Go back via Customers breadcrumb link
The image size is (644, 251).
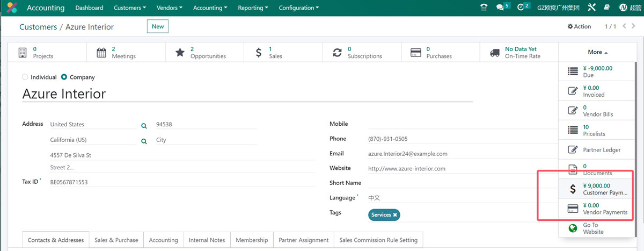point(38,27)
